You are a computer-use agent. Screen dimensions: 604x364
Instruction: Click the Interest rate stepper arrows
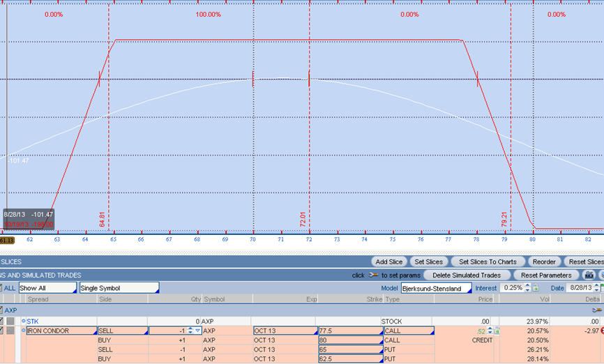528,288
